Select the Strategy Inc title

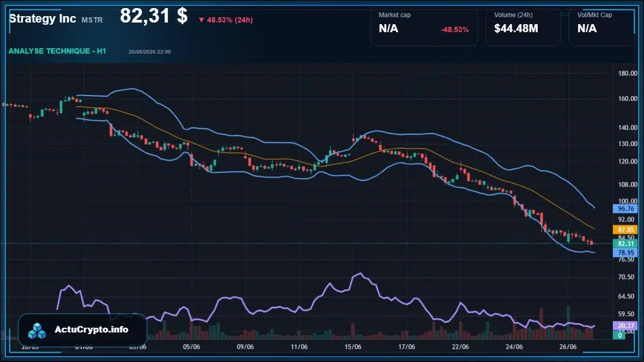coord(43,18)
